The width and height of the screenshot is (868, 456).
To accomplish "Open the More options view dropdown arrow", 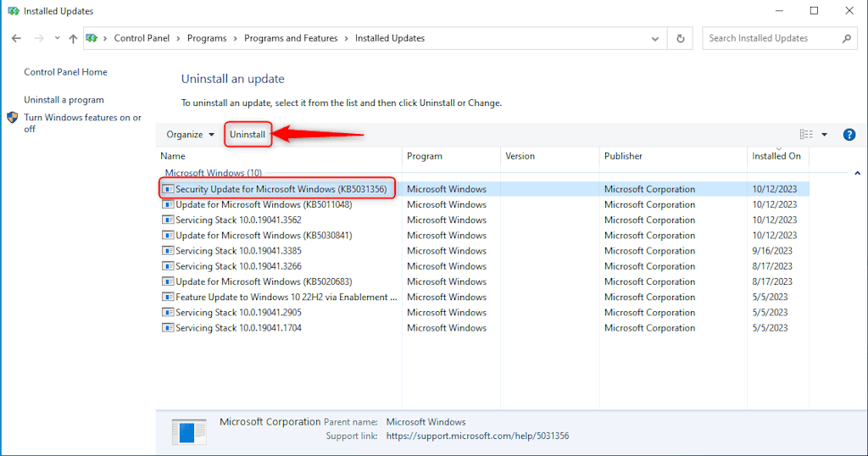I will pos(824,135).
